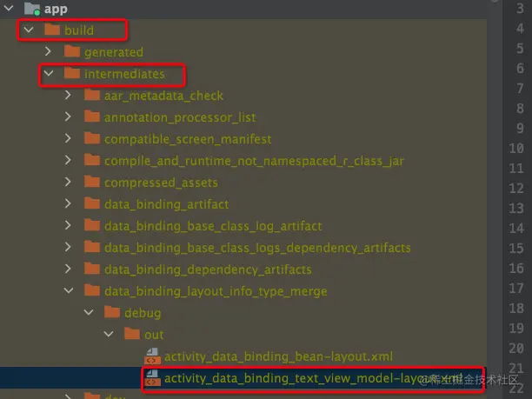Image resolution: width=532 pixels, height=399 pixels.
Task: Select aar_metadata_check in the tree
Action: [x=163, y=96]
